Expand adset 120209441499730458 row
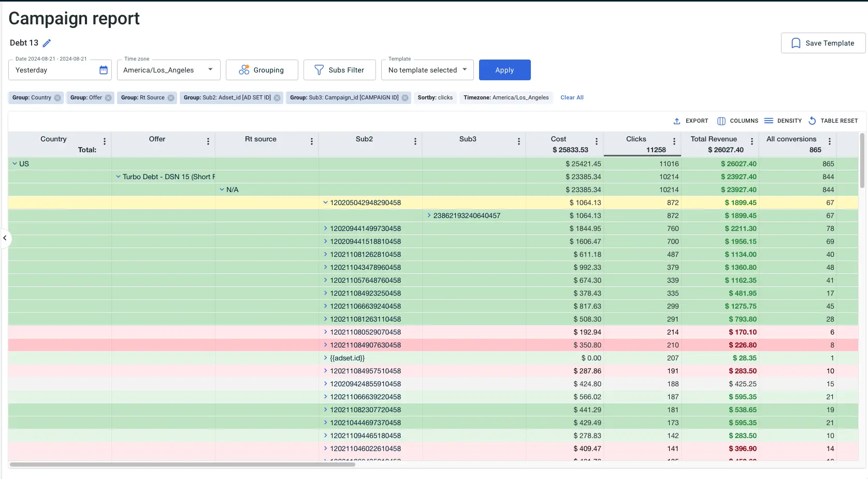This screenshot has height=479, width=868. [x=325, y=228]
